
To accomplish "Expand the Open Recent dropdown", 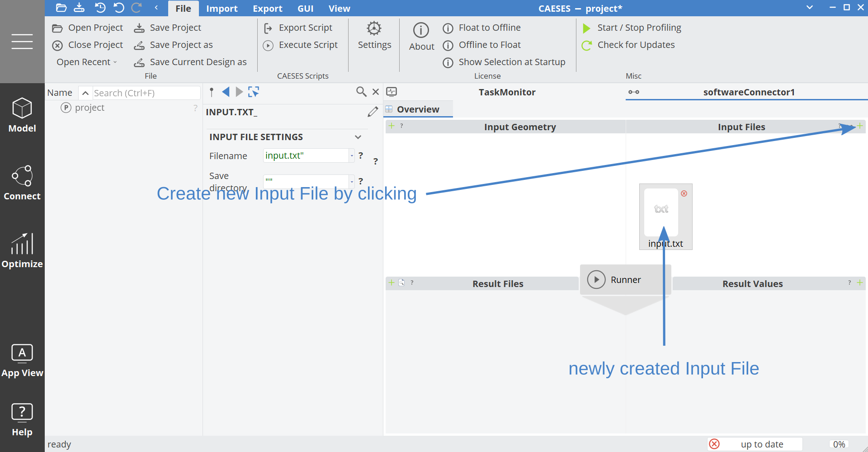I will point(87,62).
